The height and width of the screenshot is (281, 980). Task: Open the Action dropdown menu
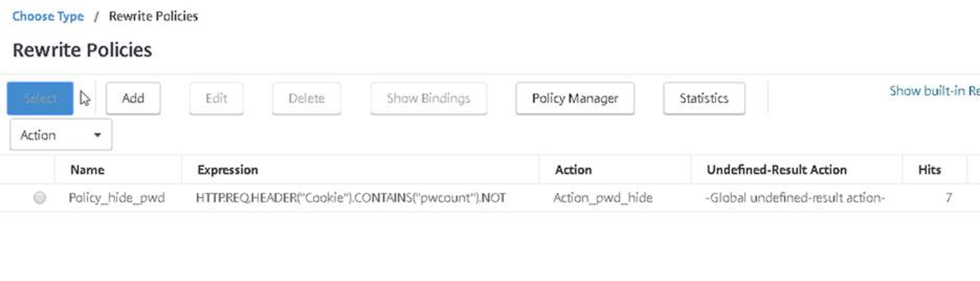tap(61, 135)
